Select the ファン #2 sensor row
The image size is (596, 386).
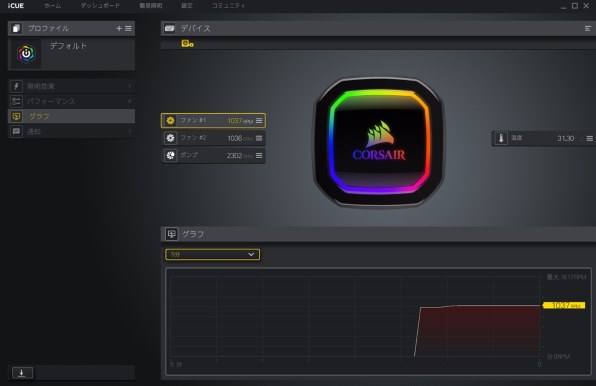click(x=213, y=138)
